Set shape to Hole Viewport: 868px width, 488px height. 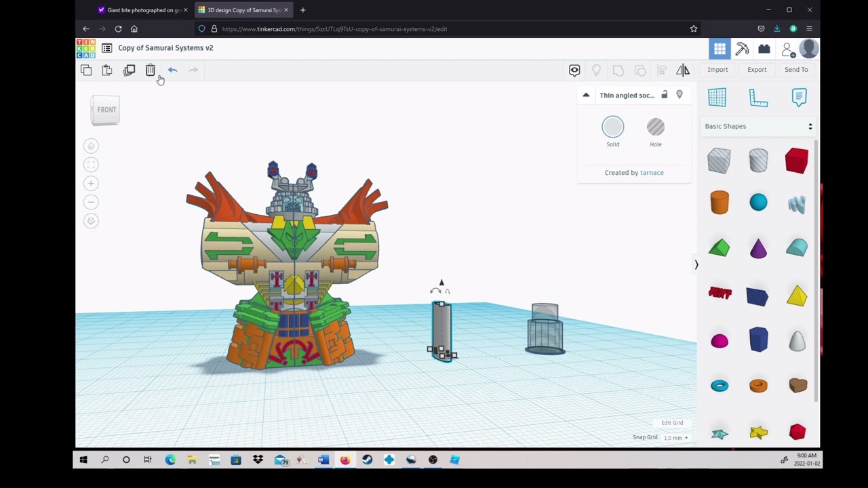coord(656,132)
